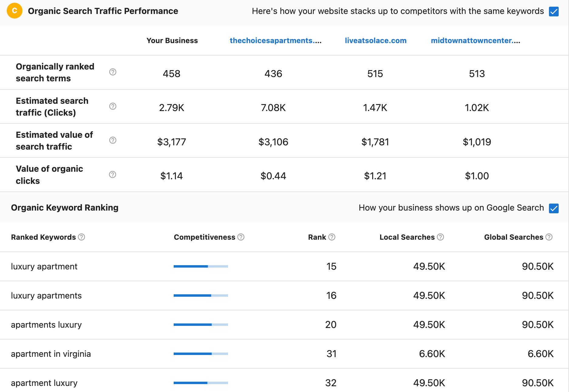The width and height of the screenshot is (569, 392).
Task: Toggle the Organic Keyword Ranking checkbox
Action: click(x=554, y=208)
